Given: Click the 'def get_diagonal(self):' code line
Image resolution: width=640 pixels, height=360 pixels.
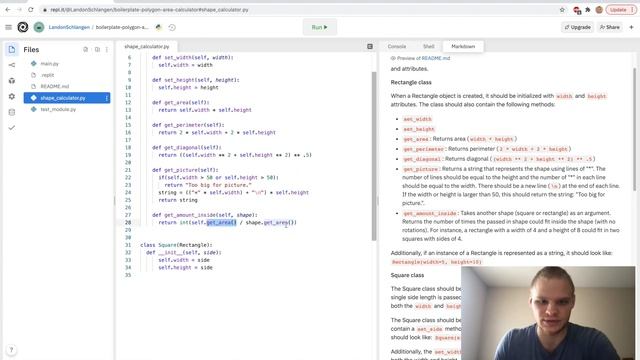Looking at the screenshot, I should click(187, 147).
